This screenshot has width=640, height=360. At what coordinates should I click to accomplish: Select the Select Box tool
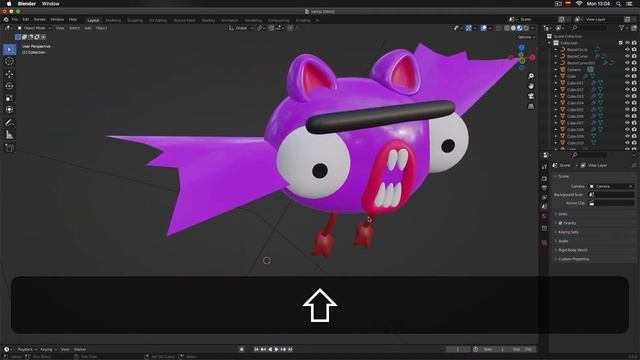pyautogui.click(x=9, y=49)
